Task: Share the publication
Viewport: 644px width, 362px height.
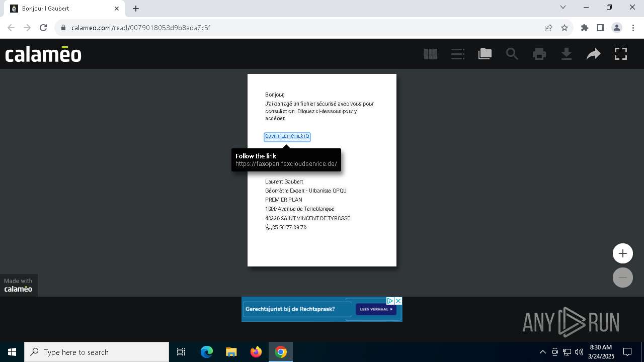Action: (594, 54)
